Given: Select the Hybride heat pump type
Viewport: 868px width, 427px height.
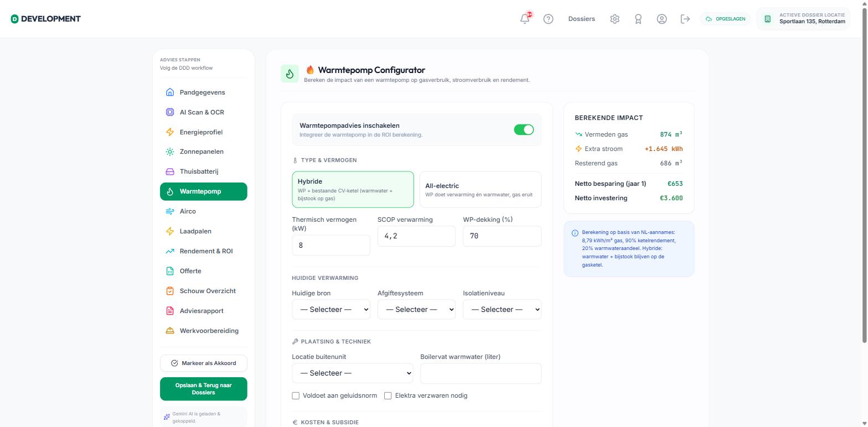Looking at the screenshot, I should click(x=353, y=190).
